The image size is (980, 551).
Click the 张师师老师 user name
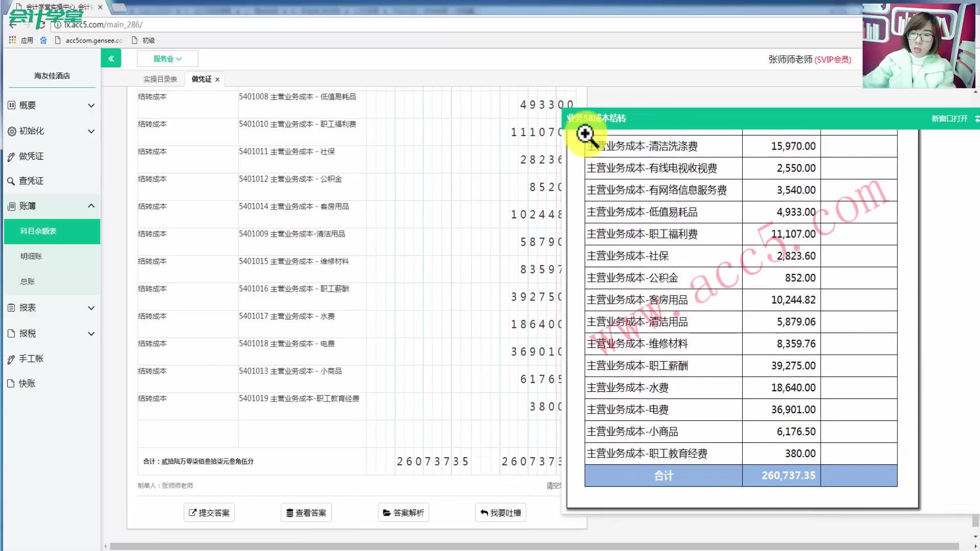pyautogui.click(x=790, y=60)
